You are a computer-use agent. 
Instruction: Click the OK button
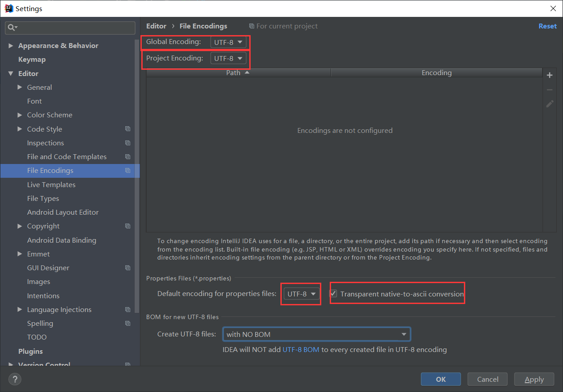coord(441,379)
